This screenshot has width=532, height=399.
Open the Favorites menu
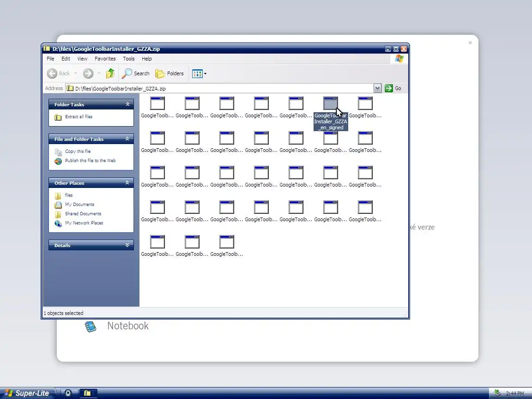coord(105,59)
